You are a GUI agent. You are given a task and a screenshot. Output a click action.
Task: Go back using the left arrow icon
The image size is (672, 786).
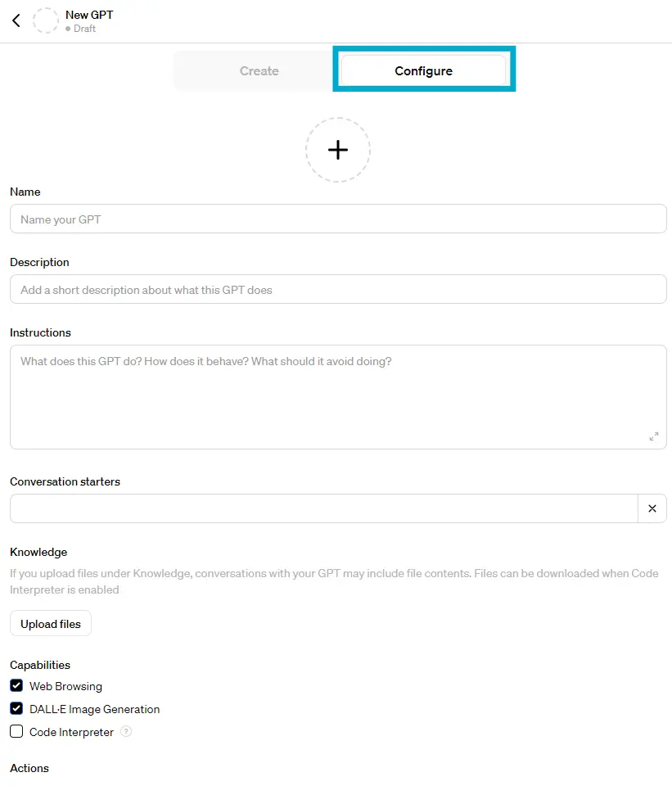click(16, 21)
